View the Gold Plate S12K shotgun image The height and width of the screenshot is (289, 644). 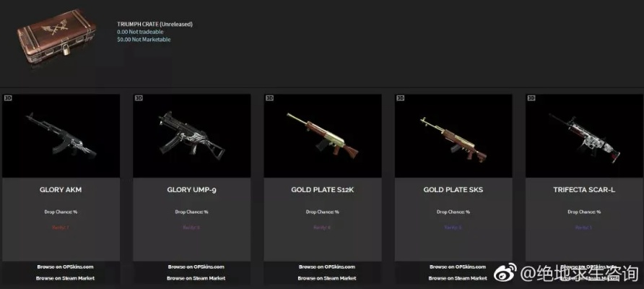coord(323,136)
